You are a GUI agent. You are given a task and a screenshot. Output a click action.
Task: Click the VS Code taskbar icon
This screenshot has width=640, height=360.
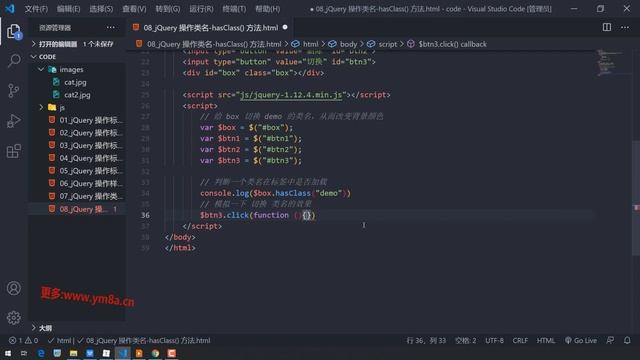point(122,353)
